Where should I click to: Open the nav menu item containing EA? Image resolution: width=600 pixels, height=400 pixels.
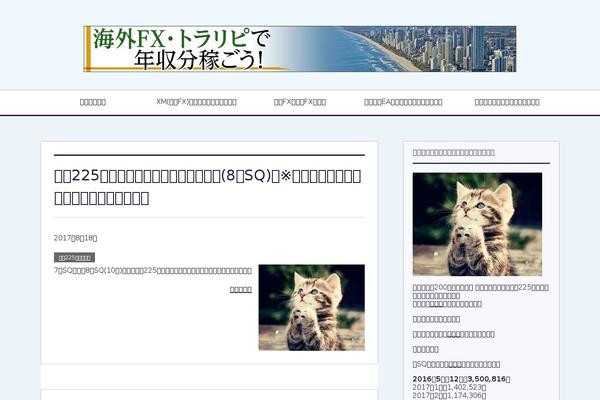click(403, 102)
